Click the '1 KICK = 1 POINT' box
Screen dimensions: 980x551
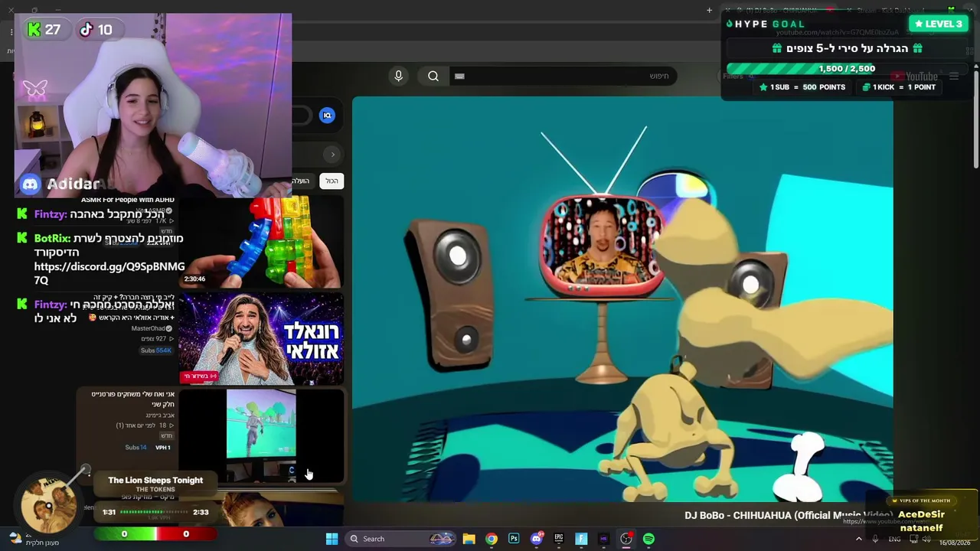[x=899, y=87]
